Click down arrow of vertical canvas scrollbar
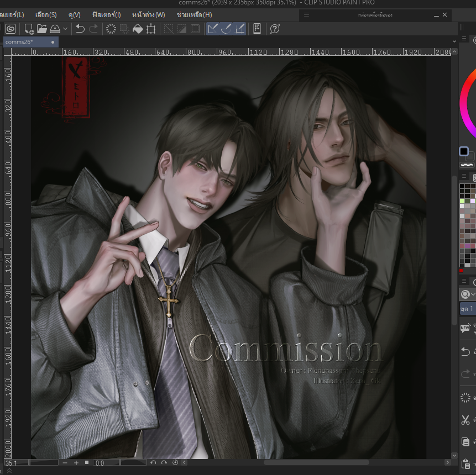Image resolution: width=476 pixels, height=475 pixels. (x=454, y=455)
